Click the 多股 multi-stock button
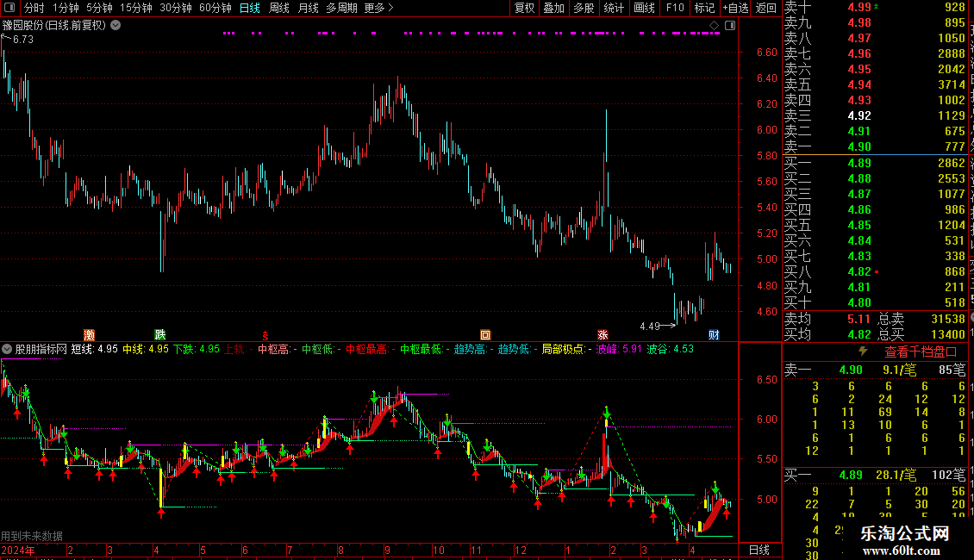This screenshot has width=974, height=560. tap(584, 8)
